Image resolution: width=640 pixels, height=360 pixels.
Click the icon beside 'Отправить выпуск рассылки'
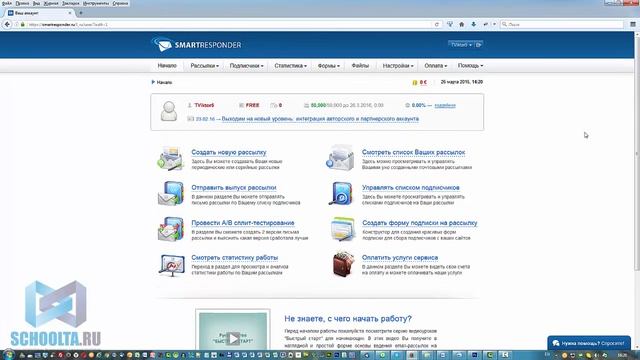[170, 193]
